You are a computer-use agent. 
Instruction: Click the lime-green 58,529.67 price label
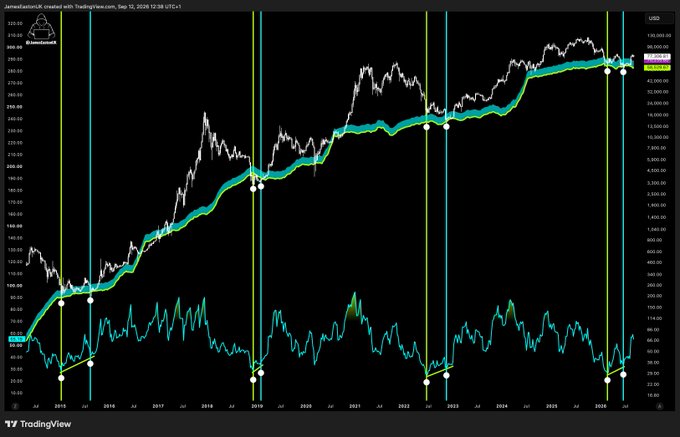click(657, 68)
